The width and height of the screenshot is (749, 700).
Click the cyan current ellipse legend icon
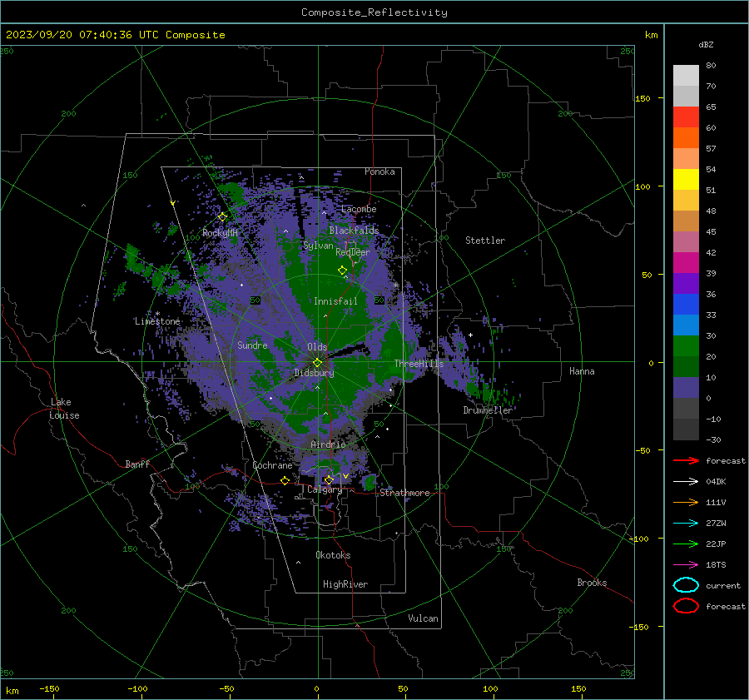click(686, 585)
